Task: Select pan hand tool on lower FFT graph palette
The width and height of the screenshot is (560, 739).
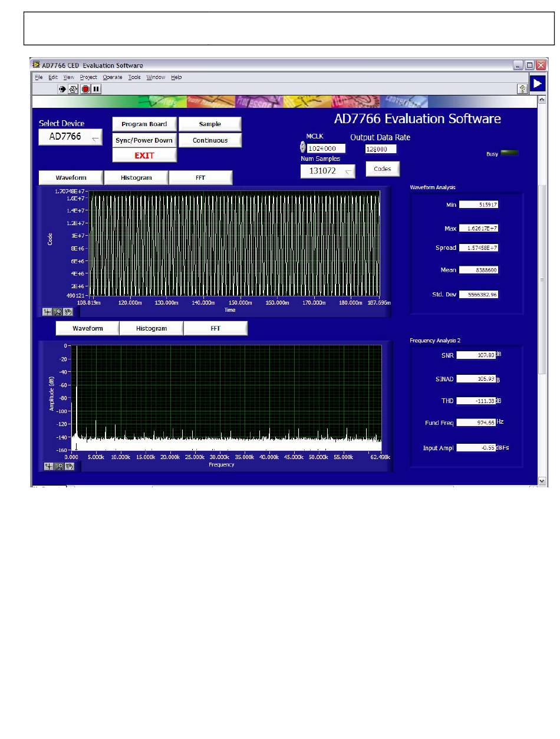Action: point(69,466)
